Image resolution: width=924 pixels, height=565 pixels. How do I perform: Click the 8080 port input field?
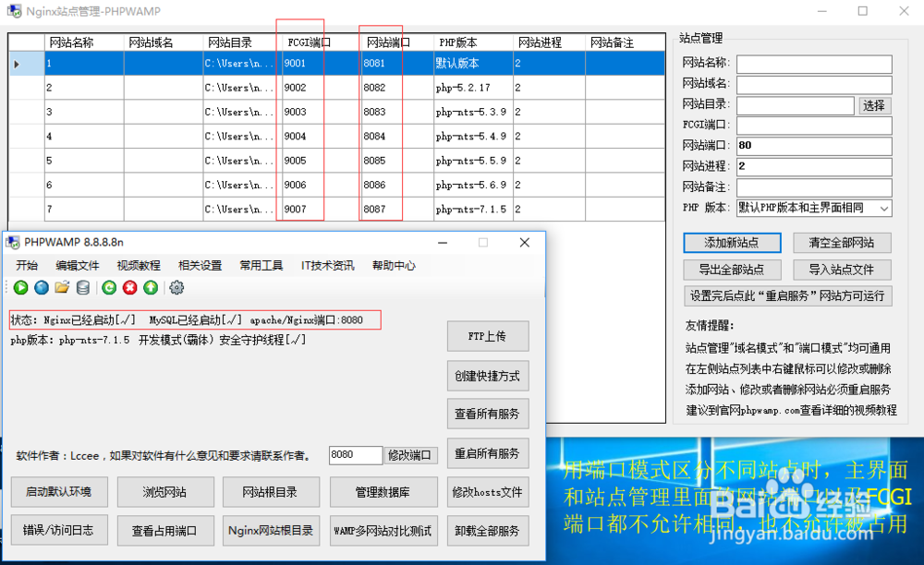coord(354,453)
